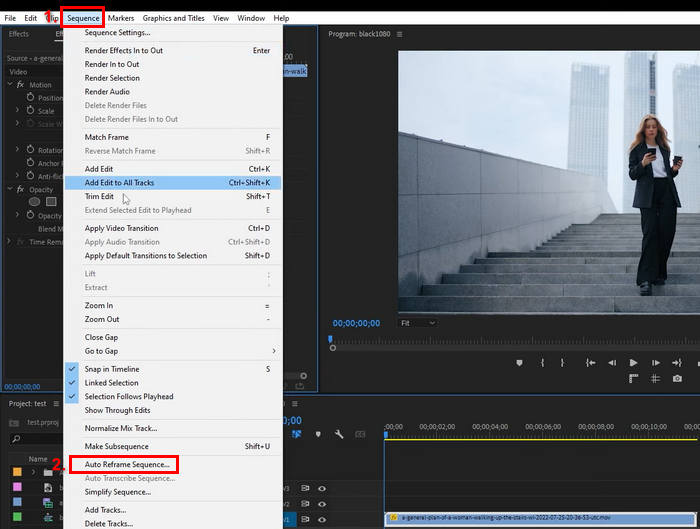The image size is (700, 529).
Task: Expand the Time Remapping effect
Action: coord(9,242)
